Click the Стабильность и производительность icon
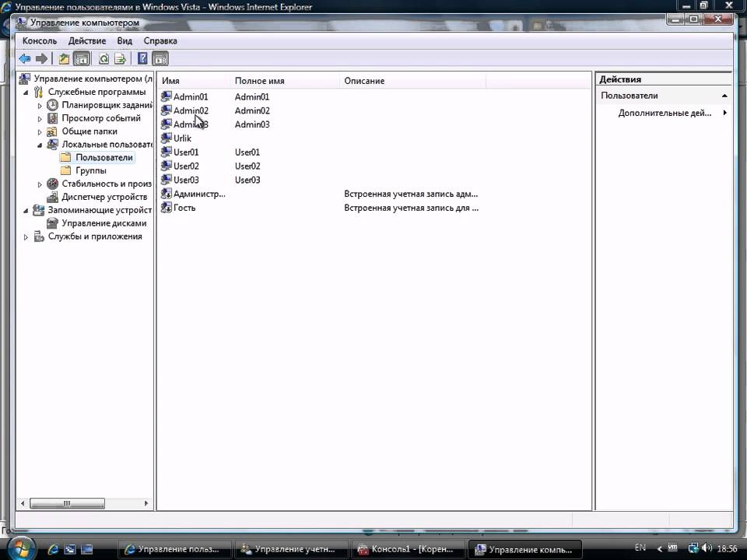747x560 pixels. click(52, 184)
